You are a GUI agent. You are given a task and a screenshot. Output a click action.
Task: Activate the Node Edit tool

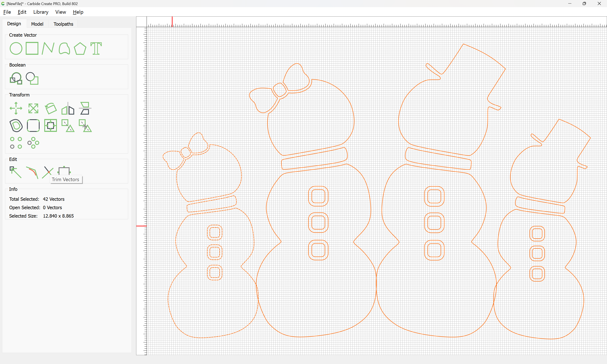[x=15, y=172]
